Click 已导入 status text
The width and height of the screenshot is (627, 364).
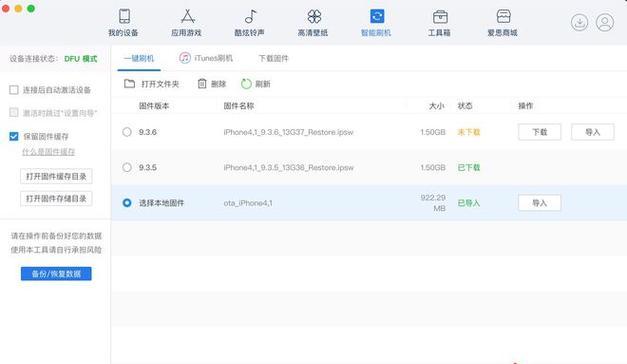pyautogui.click(x=469, y=203)
